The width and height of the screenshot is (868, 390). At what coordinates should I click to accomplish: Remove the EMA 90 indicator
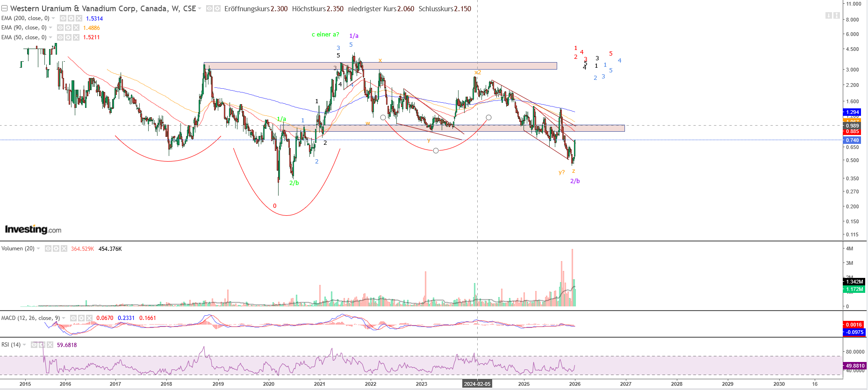pos(76,28)
